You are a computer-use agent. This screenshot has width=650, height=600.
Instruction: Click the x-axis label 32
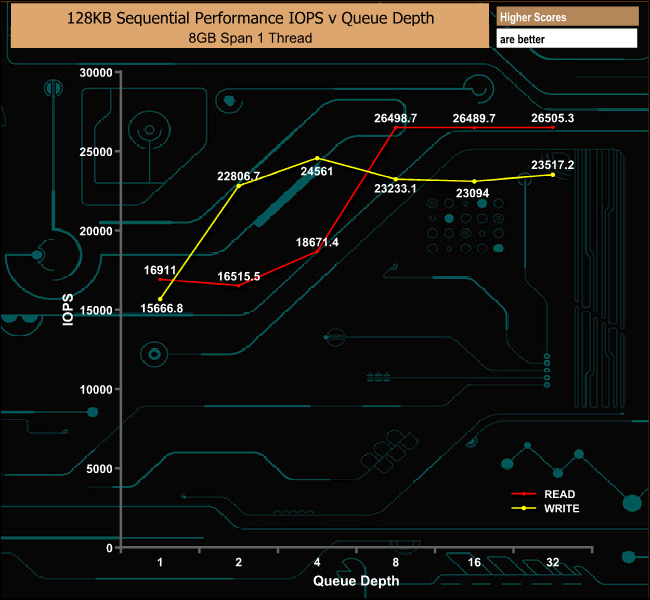[x=553, y=563]
